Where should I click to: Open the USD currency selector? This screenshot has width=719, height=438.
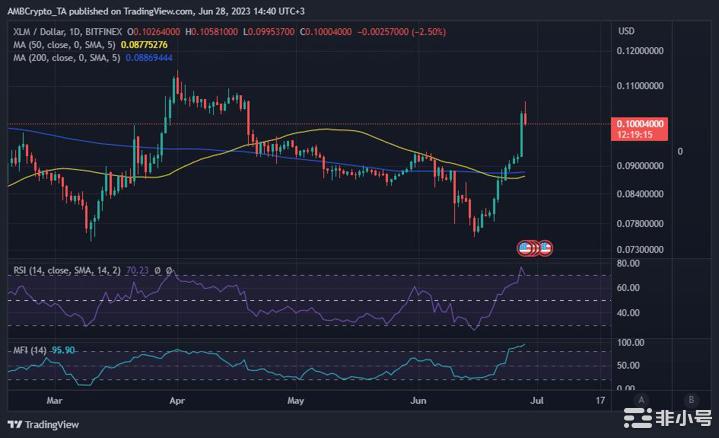coord(627,31)
